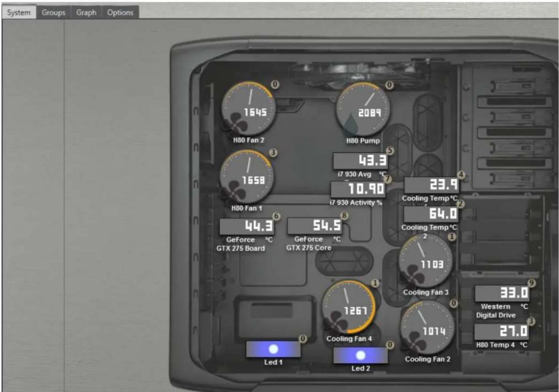Select the H80 Fan 2 gauge
Screen dimensions: 559x392
248,109
